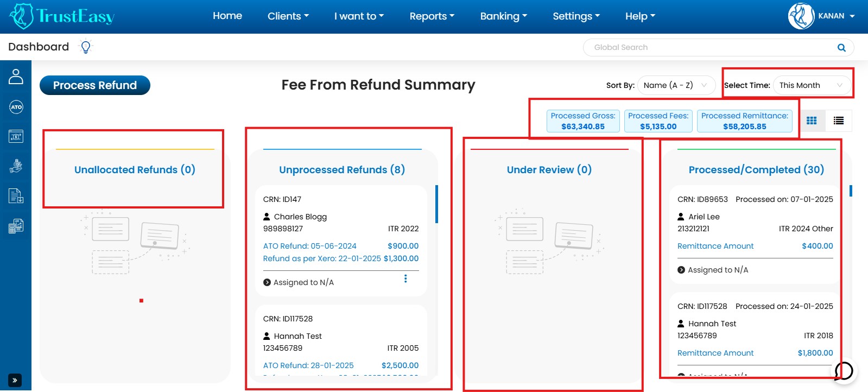
Task: Switch to list view layout
Action: point(839,121)
